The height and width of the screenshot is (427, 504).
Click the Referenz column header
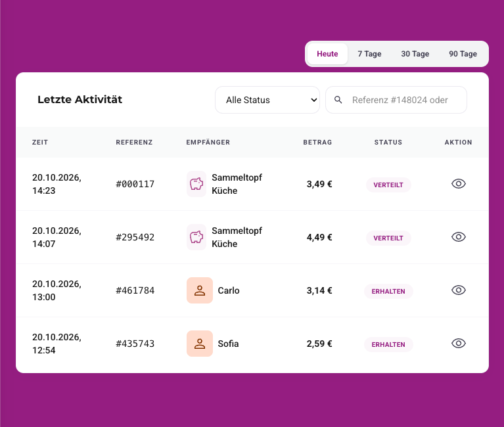134,143
